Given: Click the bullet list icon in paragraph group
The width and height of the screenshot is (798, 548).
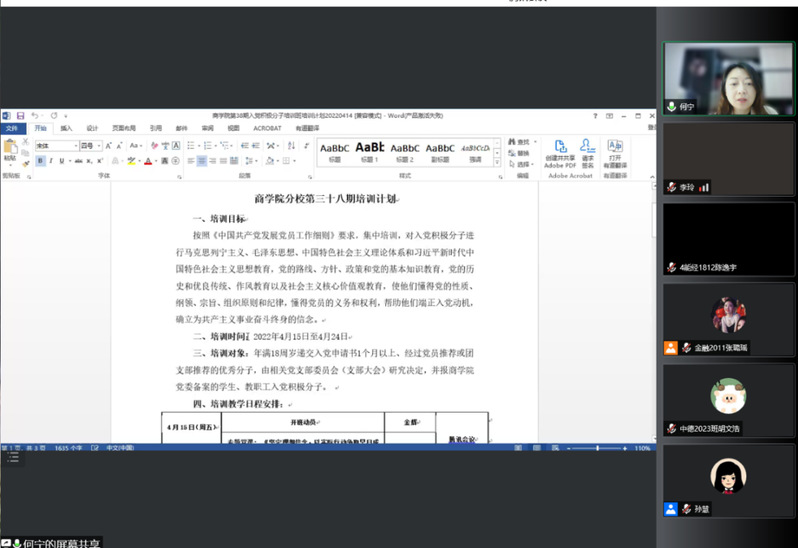Looking at the screenshot, I should point(188,146).
